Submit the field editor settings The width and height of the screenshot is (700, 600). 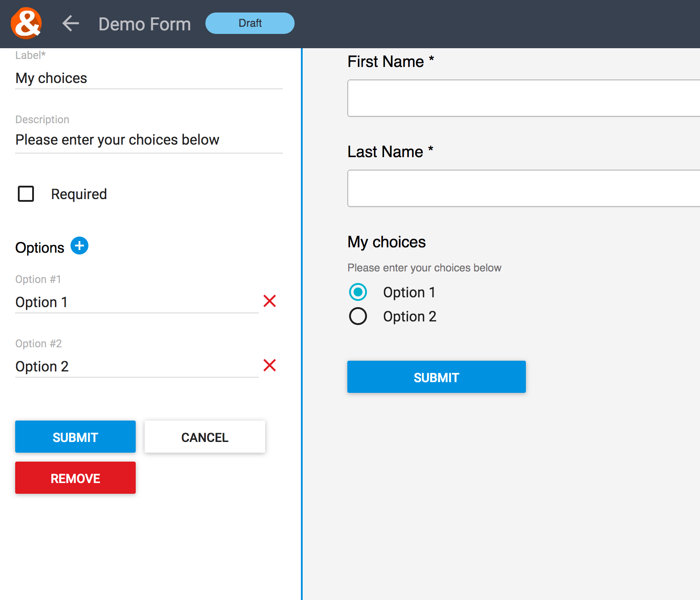point(75,437)
